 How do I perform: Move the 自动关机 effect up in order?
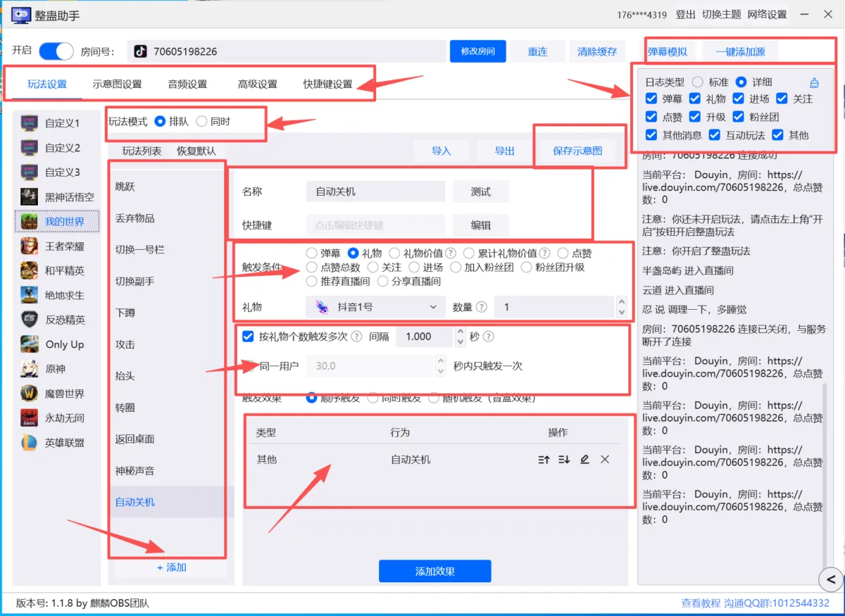pos(544,459)
